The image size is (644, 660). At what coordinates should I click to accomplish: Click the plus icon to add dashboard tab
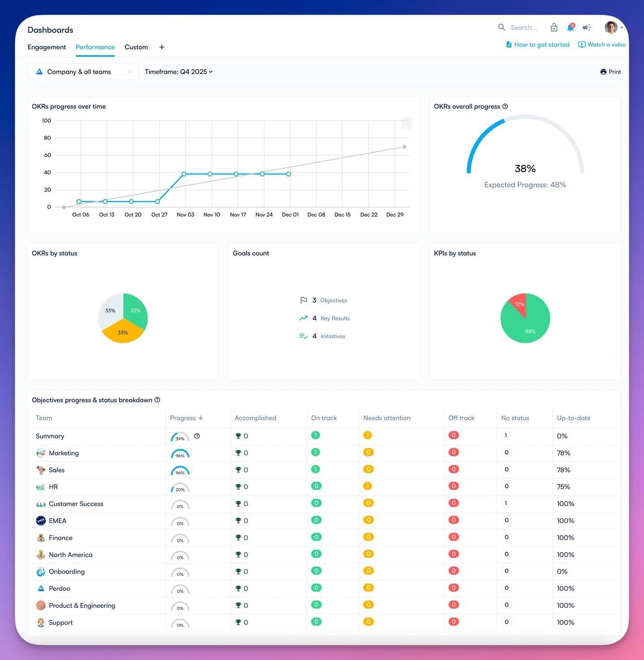pyautogui.click(x=162, y=47)
